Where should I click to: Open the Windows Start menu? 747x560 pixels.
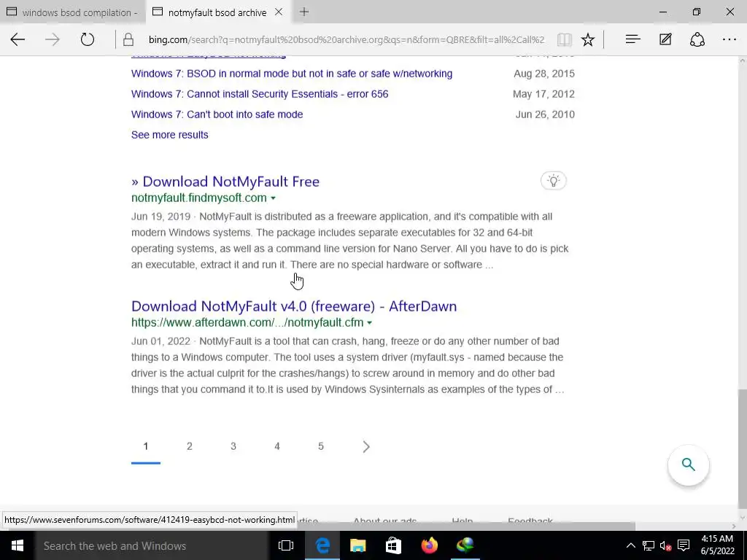18,545
